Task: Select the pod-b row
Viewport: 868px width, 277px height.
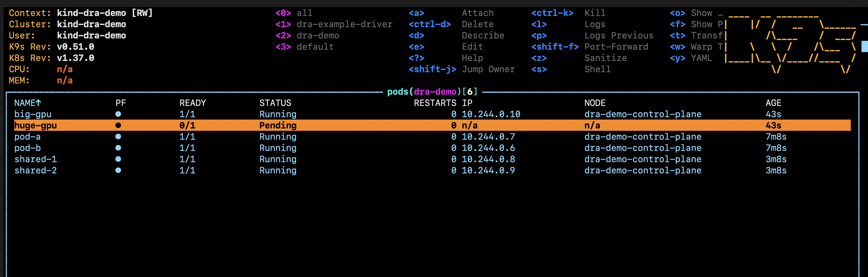Action: pyautogui.click(x=432, y=148)
